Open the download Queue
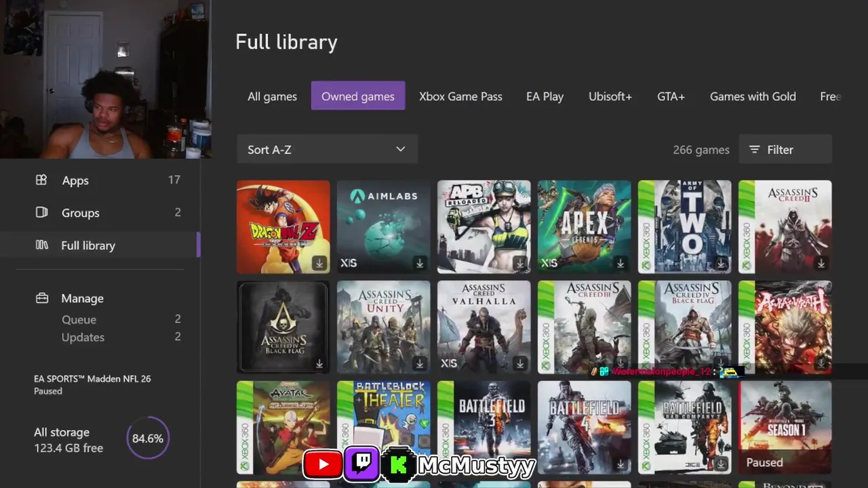This screenshot has height=488, width=868. point(79,319)
